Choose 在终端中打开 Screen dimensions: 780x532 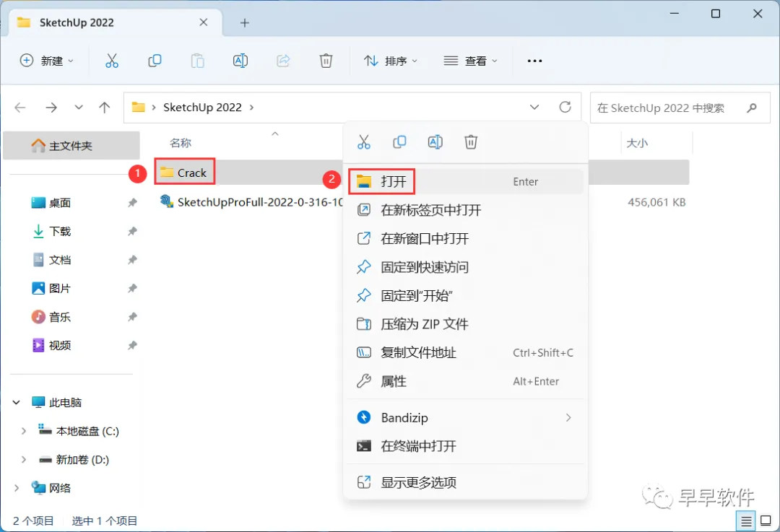[465, 446]
